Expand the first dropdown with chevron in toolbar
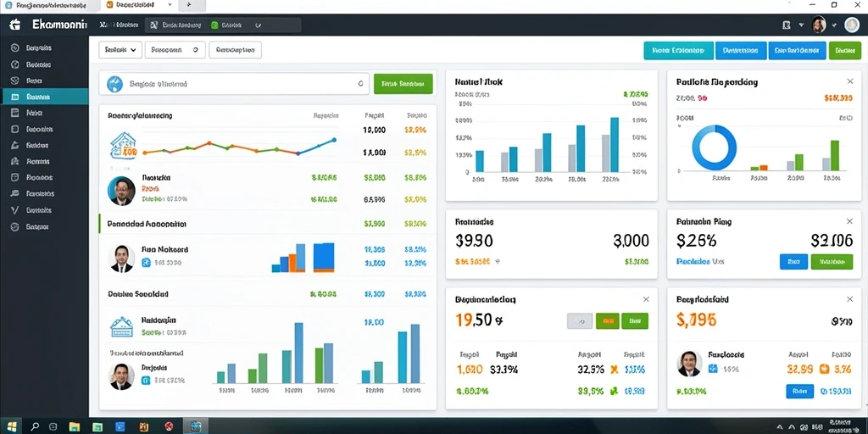This screenshot has height=434, width=868. [120, 50]
